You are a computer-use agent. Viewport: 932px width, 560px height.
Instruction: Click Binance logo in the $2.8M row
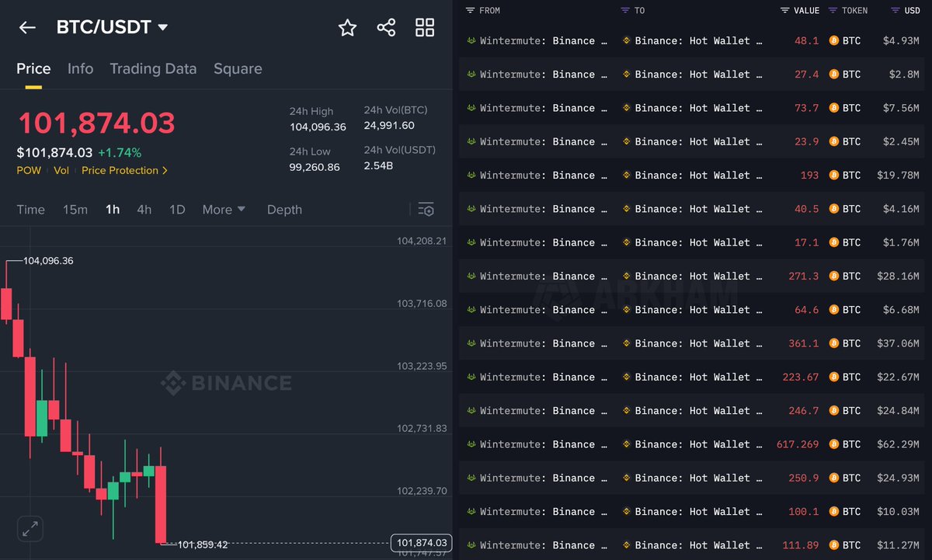626,74
